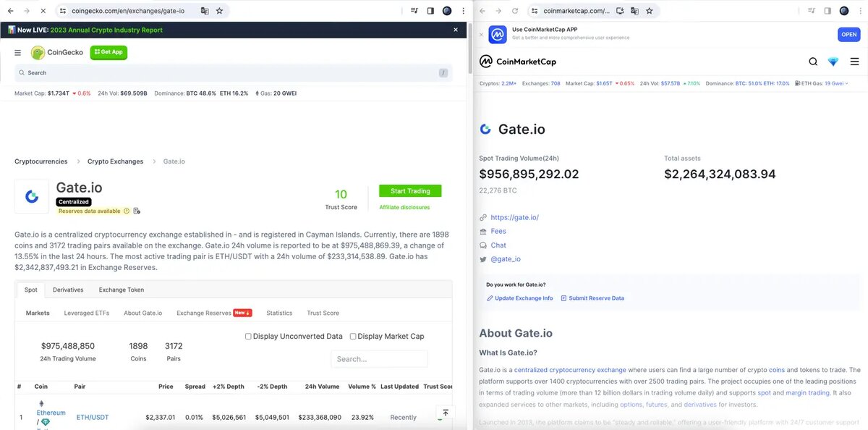
Task: Click reserves data help question icon
Action: click(x=127, y=211)
